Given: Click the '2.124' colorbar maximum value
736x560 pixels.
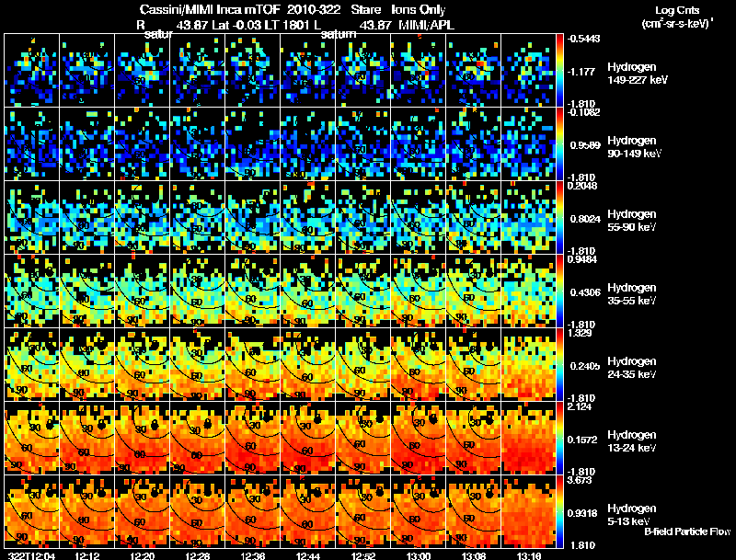Looking at the screenshot, I should tap(580, 406).
